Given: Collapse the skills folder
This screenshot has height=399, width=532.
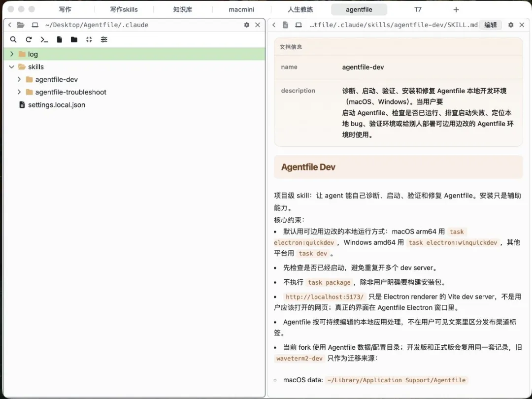Looking at the screenshot, I should 12,67.
